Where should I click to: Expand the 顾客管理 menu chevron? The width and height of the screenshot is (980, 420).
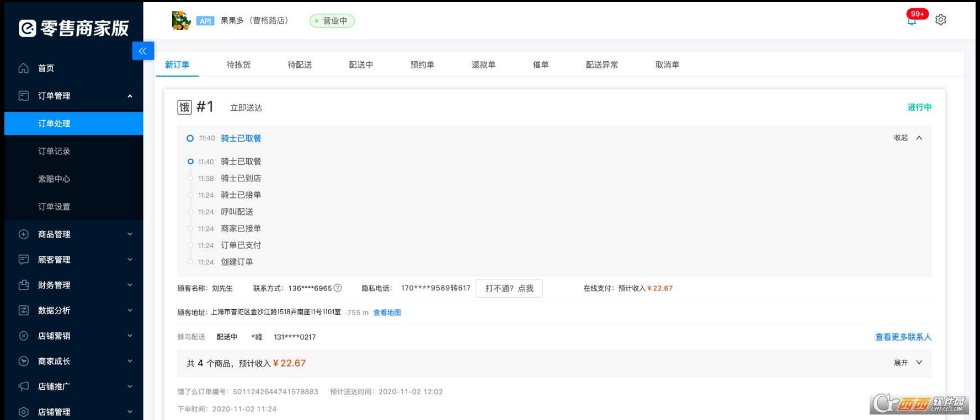[130, 260]
